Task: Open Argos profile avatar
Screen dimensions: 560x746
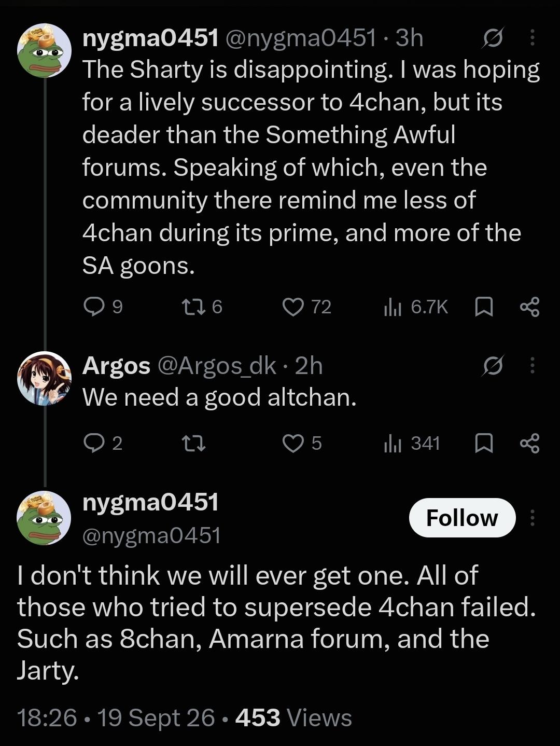Action: click(x=44, y=378)
